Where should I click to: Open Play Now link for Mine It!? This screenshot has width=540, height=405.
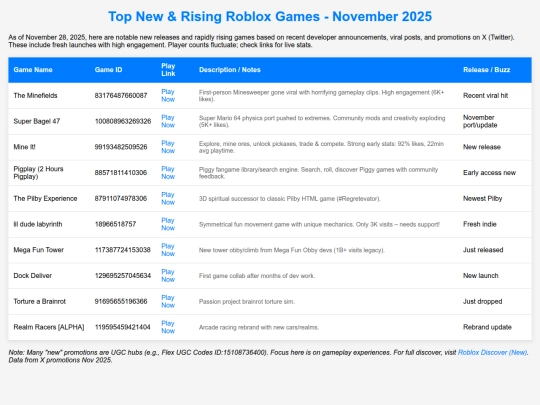click(x=168, y=147)
